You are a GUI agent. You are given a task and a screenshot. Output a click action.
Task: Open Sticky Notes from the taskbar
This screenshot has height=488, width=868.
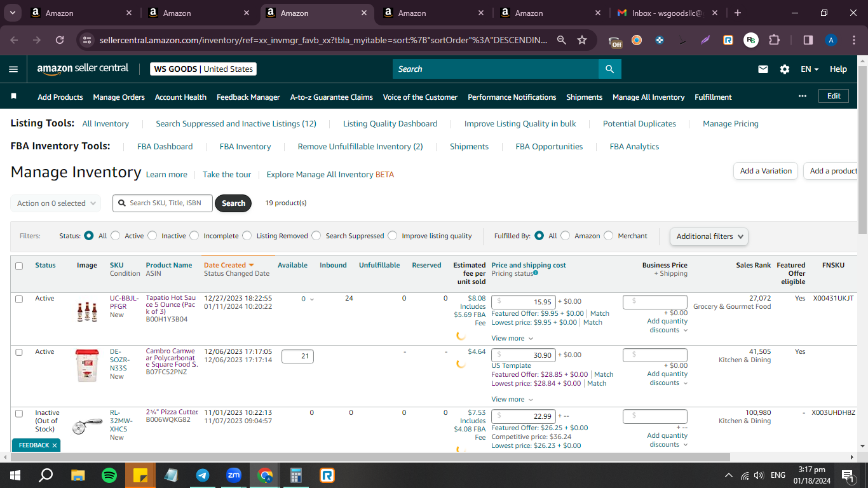[140, 475]
